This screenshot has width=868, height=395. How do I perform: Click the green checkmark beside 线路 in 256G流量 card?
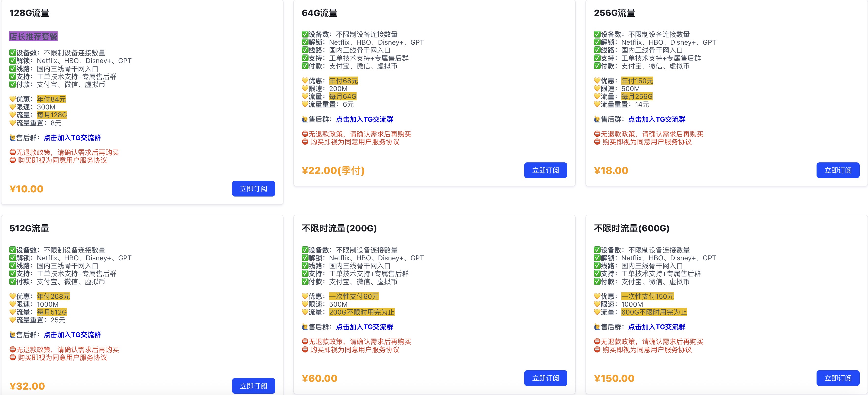point(597,50)
